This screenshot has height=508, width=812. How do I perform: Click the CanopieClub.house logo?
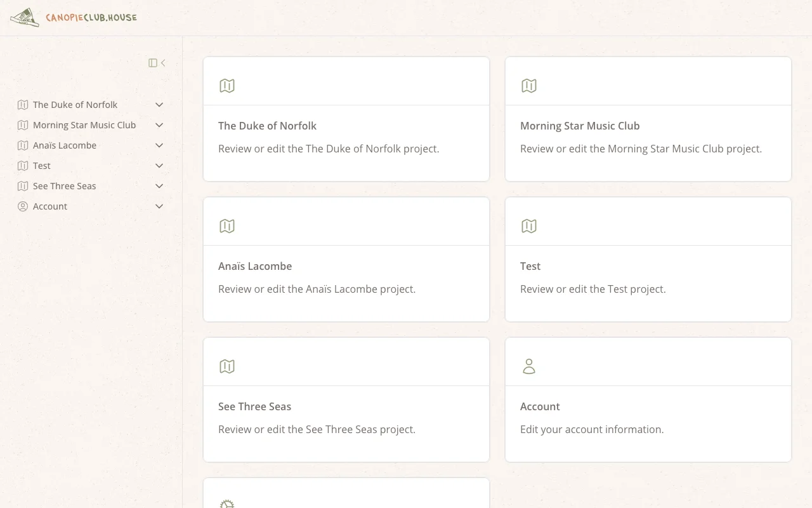coord(74,18)
